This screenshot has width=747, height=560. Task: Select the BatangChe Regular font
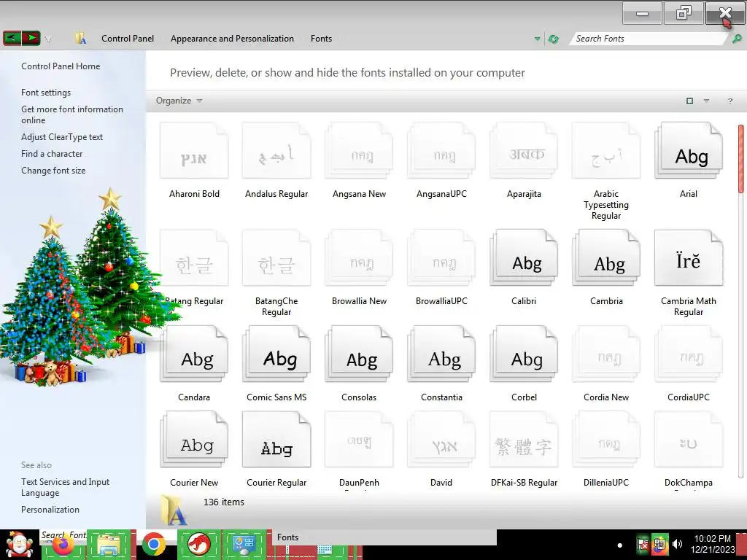click(x=276, y=257)
